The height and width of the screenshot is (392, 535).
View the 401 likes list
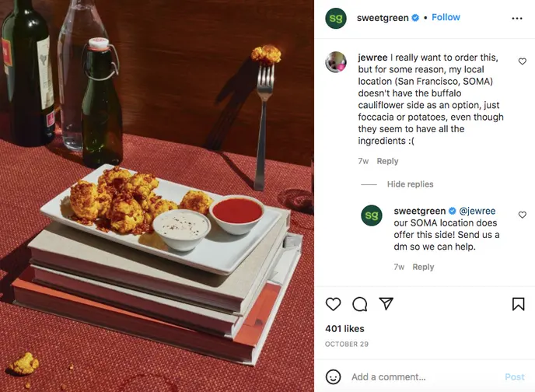[344, 328]
